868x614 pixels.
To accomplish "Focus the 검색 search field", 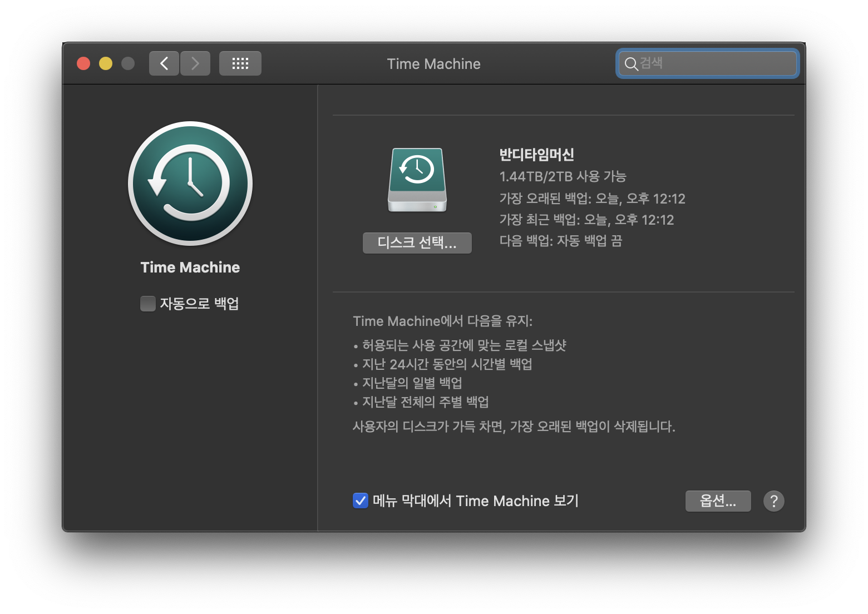I will tap(708, 63).
